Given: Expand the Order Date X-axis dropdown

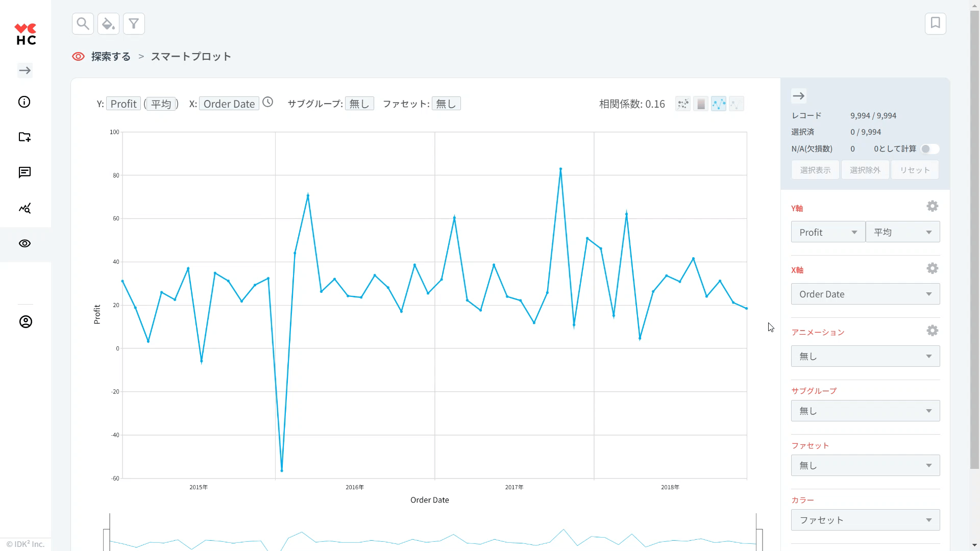Looking at the screenshot, I should (x=865, y=294).
